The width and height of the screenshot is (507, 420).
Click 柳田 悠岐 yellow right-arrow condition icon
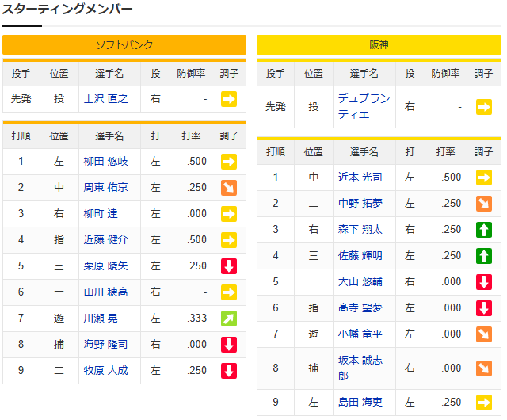click(x=229, y=162)
